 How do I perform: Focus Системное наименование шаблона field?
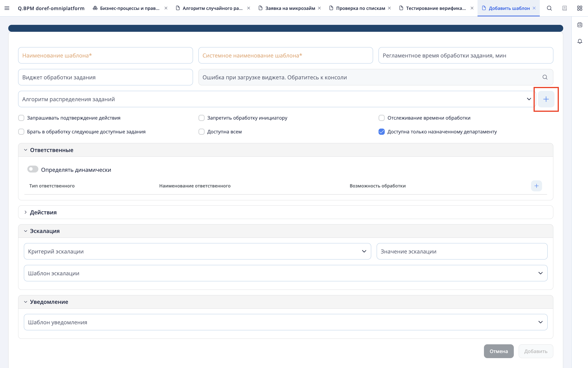tap(286, 55)
